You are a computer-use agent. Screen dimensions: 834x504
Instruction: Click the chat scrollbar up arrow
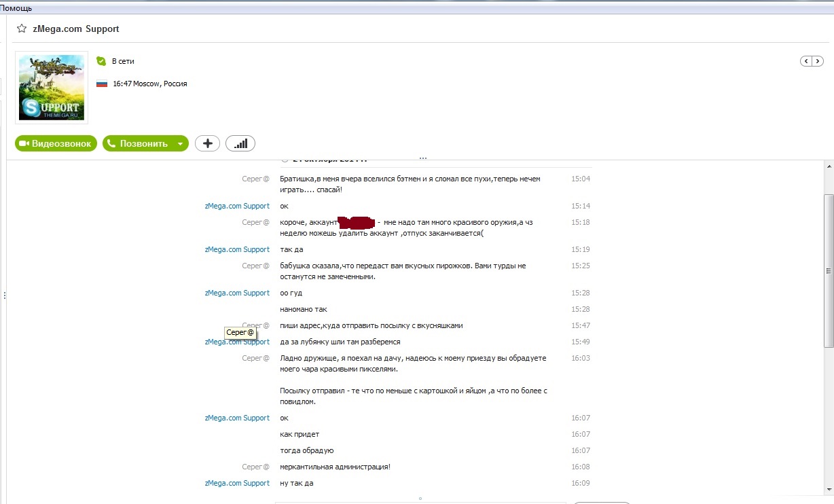[x=829, y=167]
